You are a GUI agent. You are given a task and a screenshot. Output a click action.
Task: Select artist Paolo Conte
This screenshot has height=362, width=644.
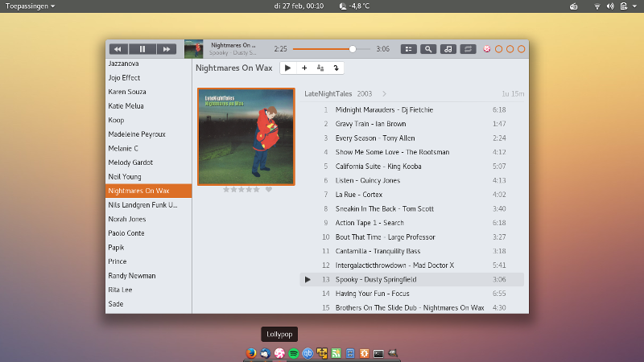149,233
